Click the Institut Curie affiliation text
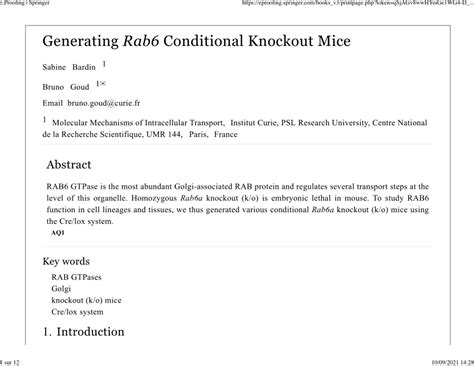474x366 pixels. coord(253,123)
